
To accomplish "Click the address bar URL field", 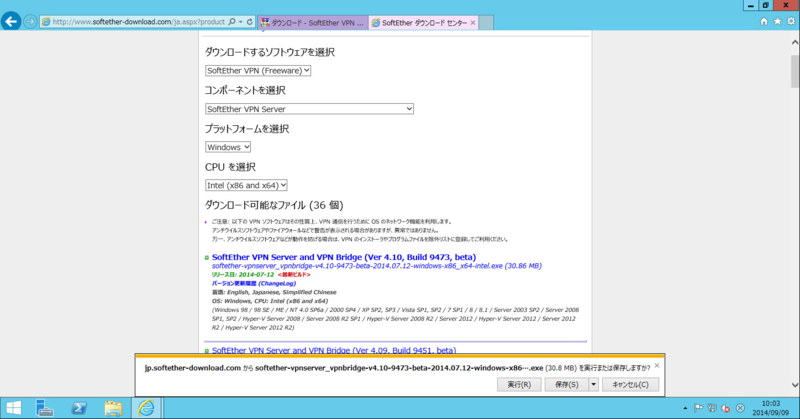I will 138,22.
